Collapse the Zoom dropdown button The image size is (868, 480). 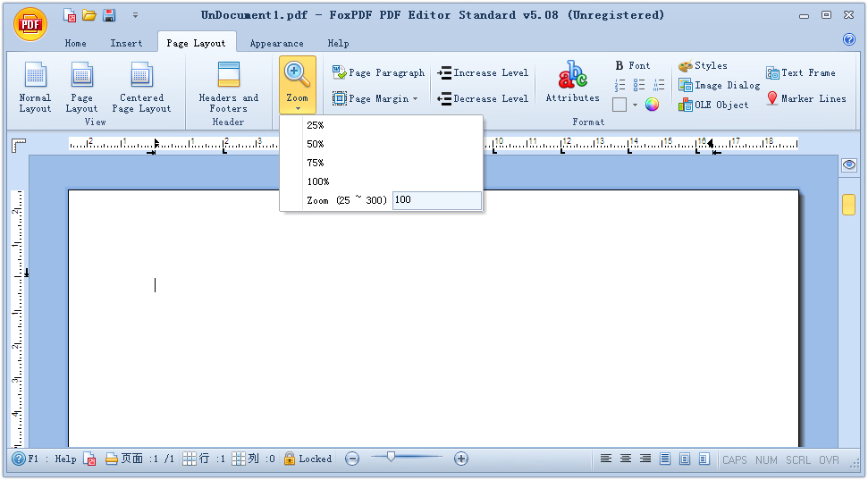[298, 85]
